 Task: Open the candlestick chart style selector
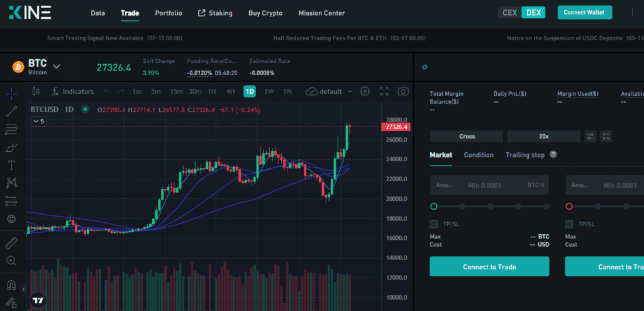[x=36, y=91]
